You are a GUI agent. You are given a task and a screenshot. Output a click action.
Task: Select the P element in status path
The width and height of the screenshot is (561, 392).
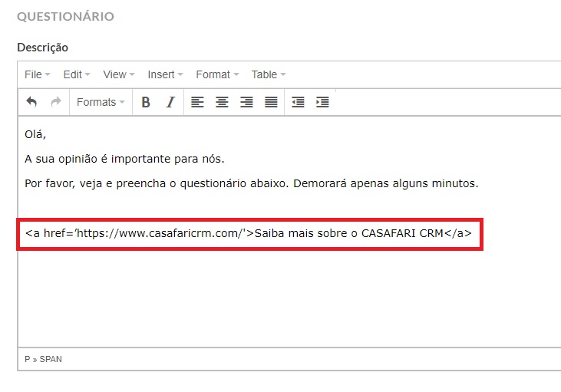tap(28, 359)
